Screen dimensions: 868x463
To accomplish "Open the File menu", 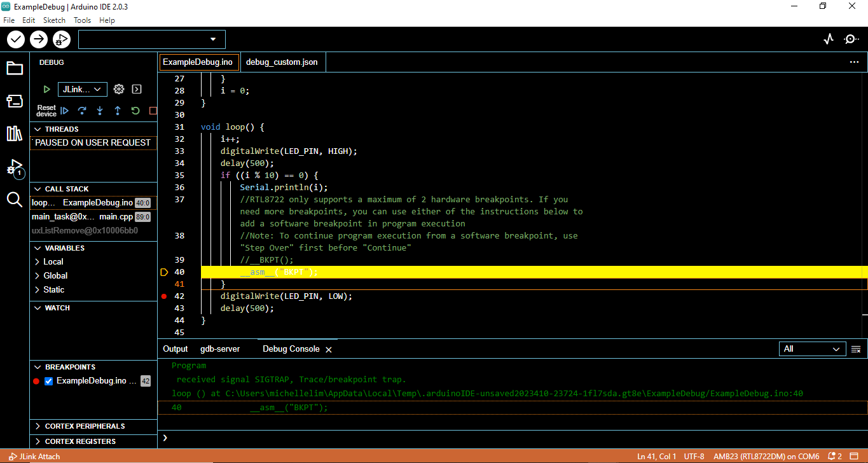I will pos(9,20).
